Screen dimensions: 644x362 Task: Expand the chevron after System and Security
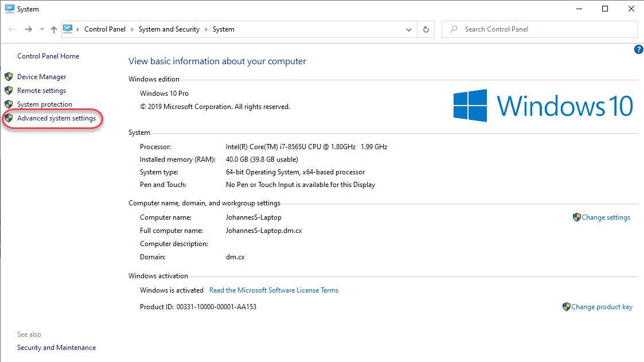tap(206, 29)
